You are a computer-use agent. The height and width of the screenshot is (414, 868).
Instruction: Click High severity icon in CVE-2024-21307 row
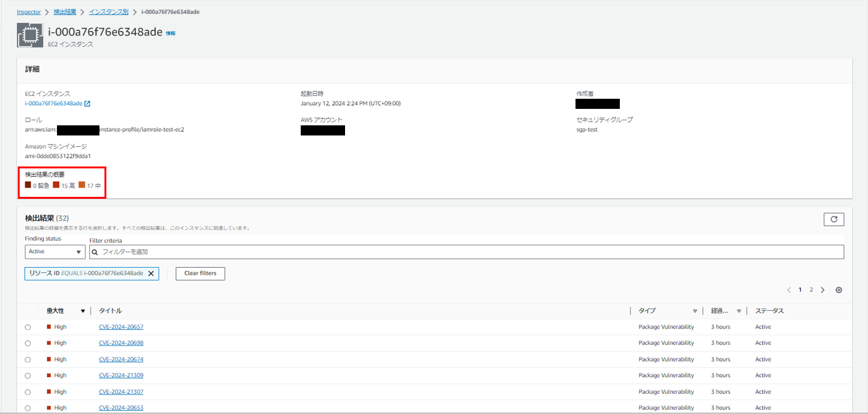(x=49, y=391)
